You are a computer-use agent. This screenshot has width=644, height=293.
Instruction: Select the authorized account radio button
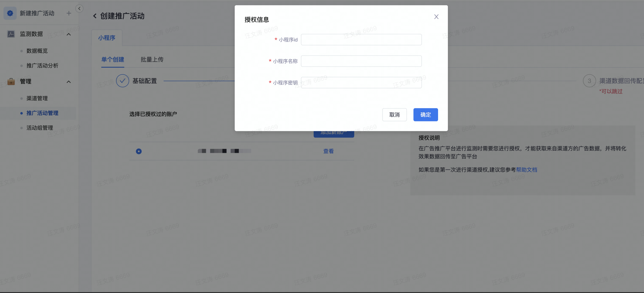[139, 151]
